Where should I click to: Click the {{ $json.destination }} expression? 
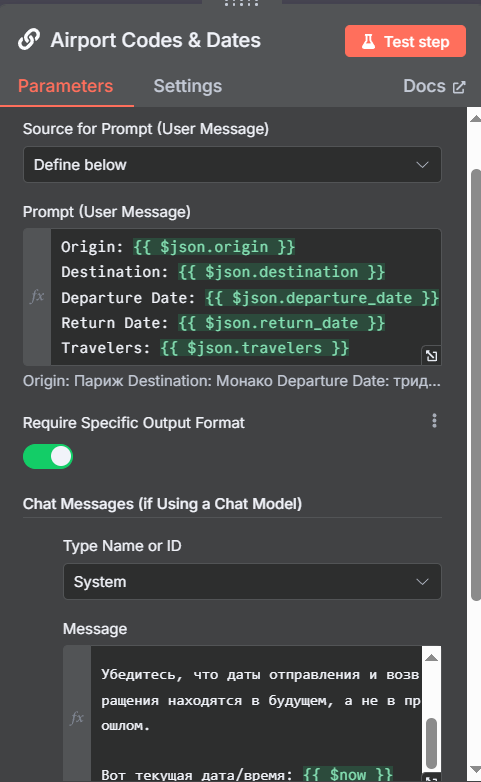[x=282, y=272]
